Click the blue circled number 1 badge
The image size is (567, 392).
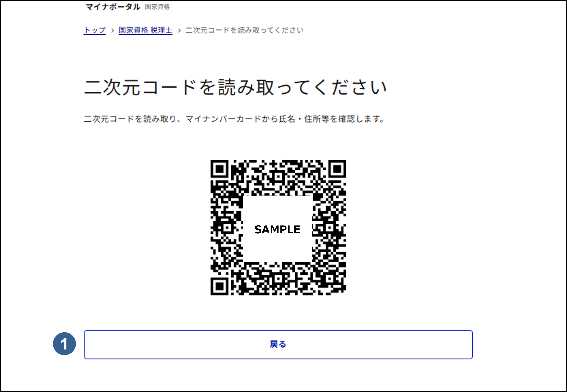64,344
